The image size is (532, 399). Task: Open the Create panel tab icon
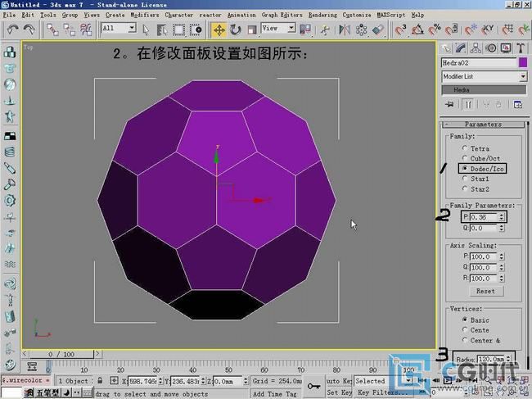(x=446, y=48)
